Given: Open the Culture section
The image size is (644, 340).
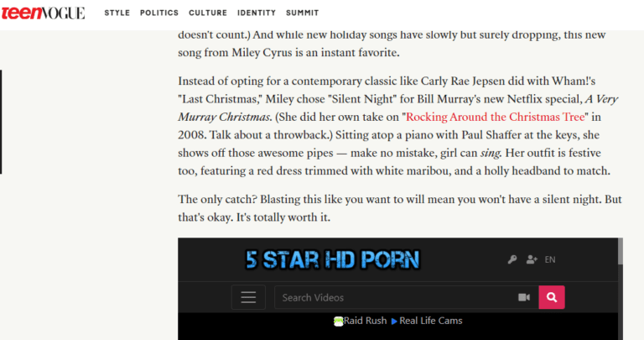Looking at the screenshot, I should pos(208,13).
